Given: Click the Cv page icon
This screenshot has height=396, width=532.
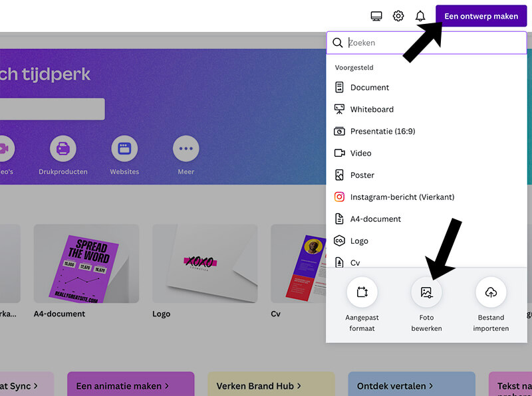Looking at the screenshot, I should coord(339,262).
